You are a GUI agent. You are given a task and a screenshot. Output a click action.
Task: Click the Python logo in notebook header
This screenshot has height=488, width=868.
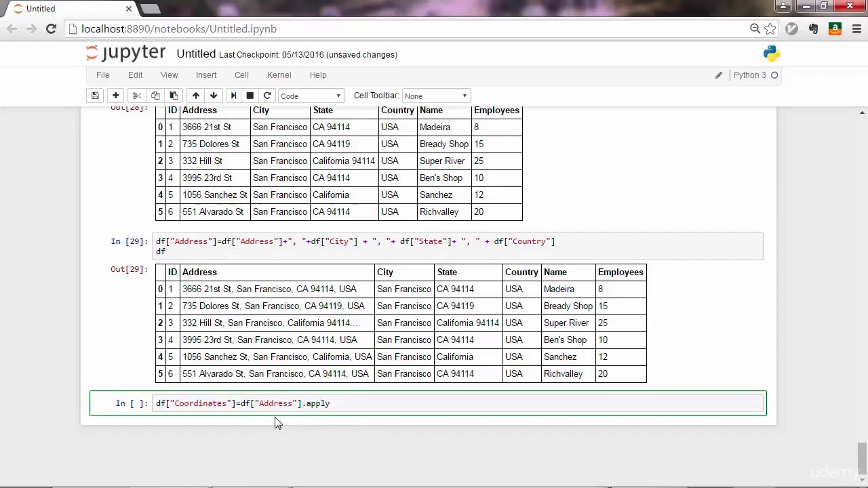click(x=772, y=54)
